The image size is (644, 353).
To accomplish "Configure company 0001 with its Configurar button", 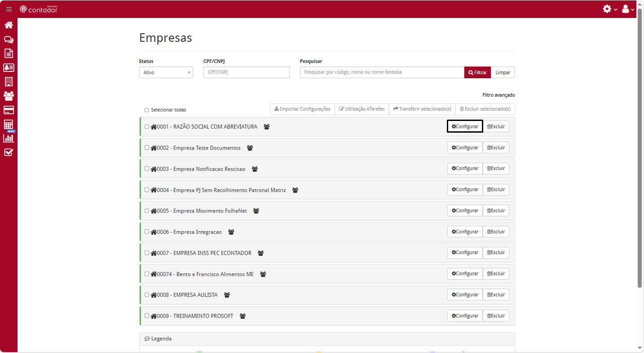I will coord(465,126).
